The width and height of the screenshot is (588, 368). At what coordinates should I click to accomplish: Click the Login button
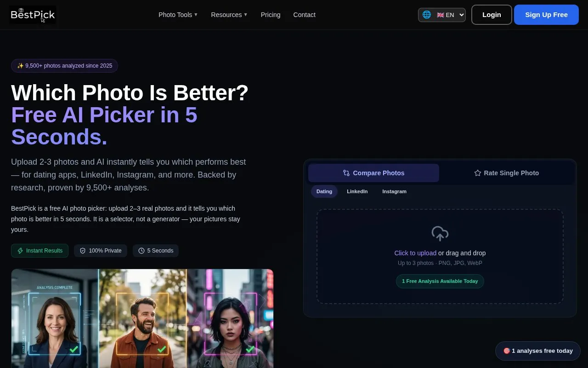(492, 15)
